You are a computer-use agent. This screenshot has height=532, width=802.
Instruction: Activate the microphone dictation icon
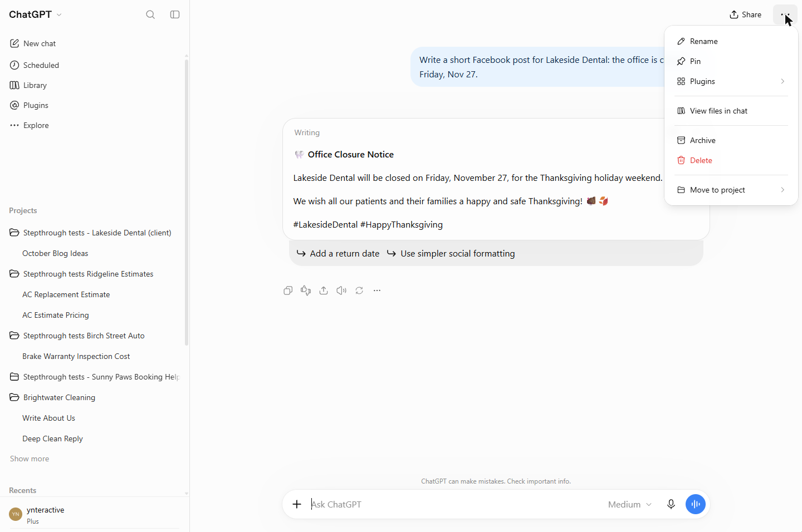[x=671, y=504]
